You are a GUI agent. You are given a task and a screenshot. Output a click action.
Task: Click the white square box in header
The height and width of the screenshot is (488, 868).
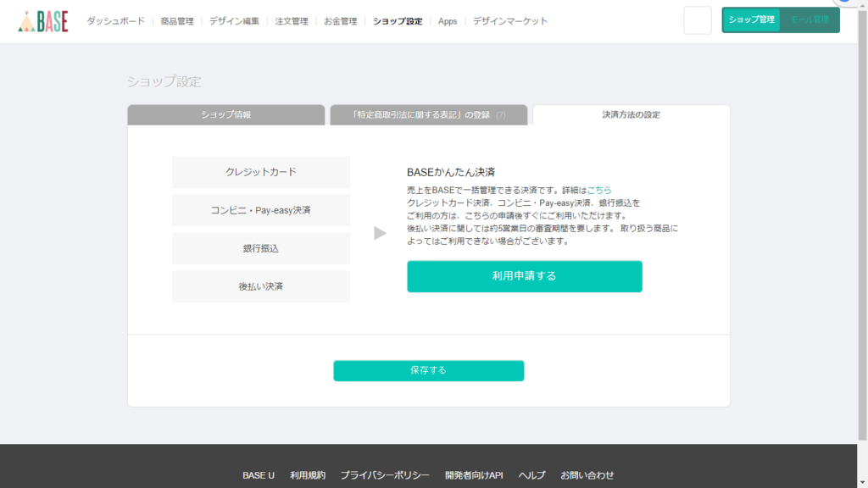698,20
